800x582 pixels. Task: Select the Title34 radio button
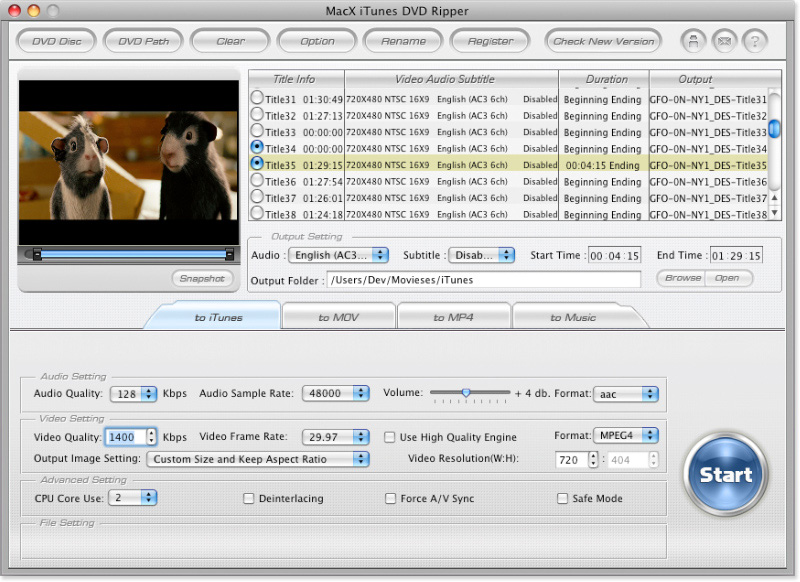point(257,147)
